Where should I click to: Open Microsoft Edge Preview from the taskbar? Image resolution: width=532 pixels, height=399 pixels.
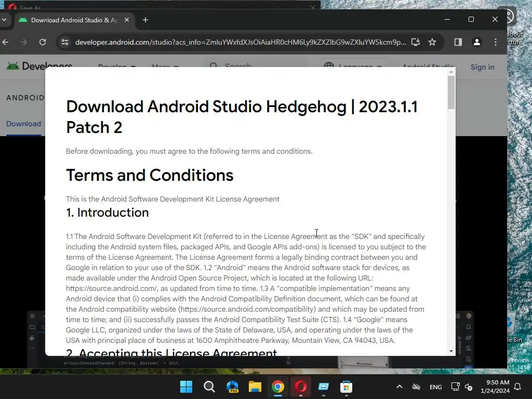pyautogui.click(x=232, y=387)
